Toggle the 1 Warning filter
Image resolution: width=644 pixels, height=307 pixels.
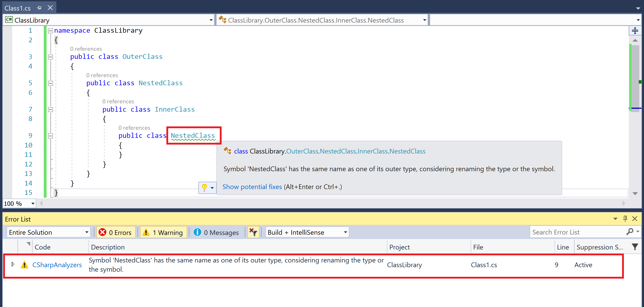point(163,232)
